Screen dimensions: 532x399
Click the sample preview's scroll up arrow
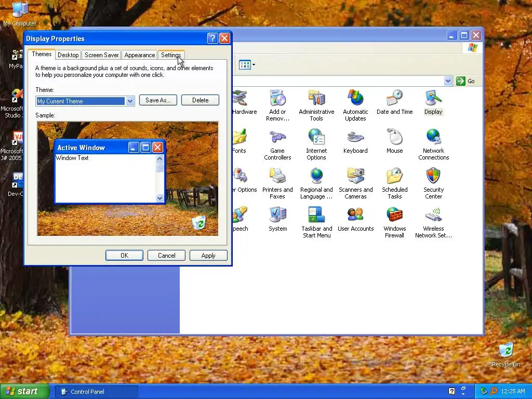(x=160, y=158)
